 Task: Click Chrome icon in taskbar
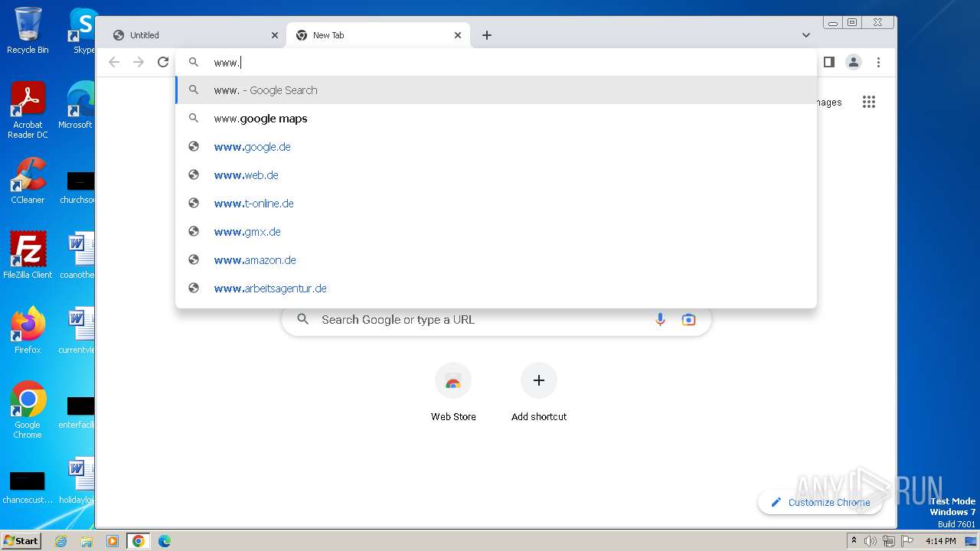[139, 541]
